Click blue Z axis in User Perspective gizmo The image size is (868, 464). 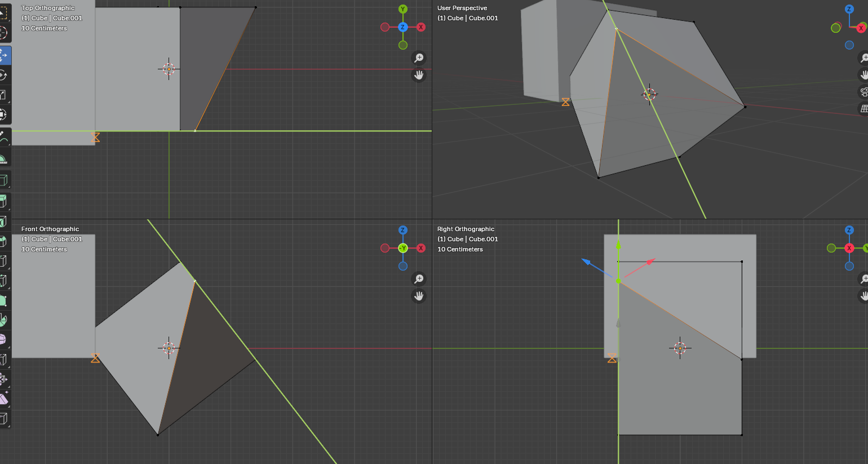pos(849,9)
